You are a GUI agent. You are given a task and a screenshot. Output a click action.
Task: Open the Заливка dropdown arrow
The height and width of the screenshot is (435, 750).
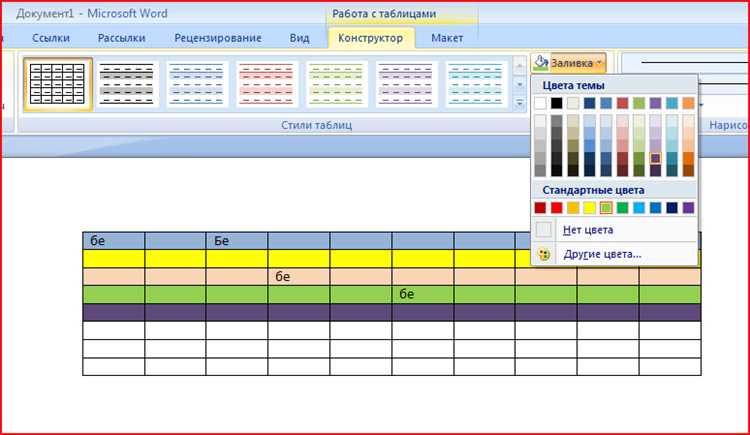click(599, 63)
